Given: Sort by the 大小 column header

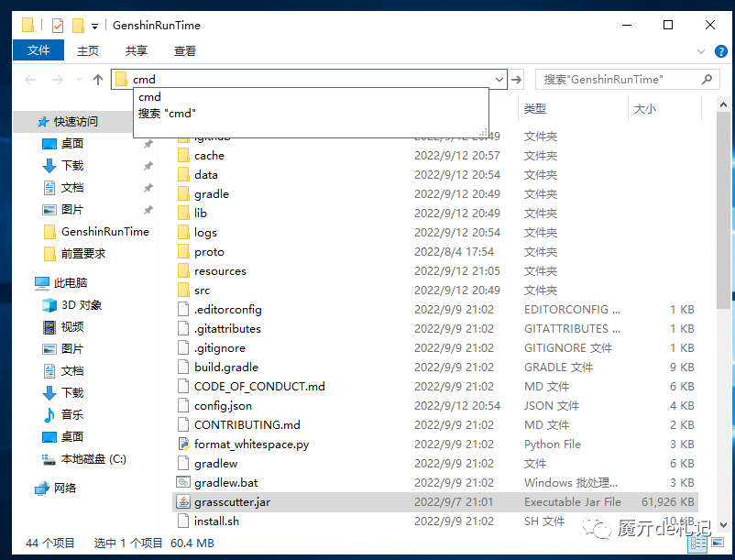Looking at the screenshot, I should pos(645,109).
